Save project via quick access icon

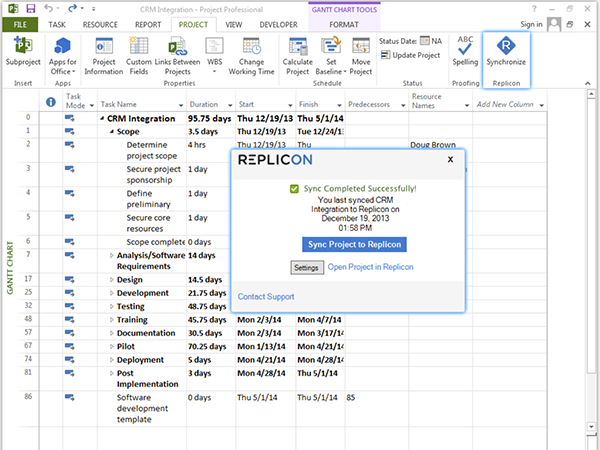pos(30,8)
